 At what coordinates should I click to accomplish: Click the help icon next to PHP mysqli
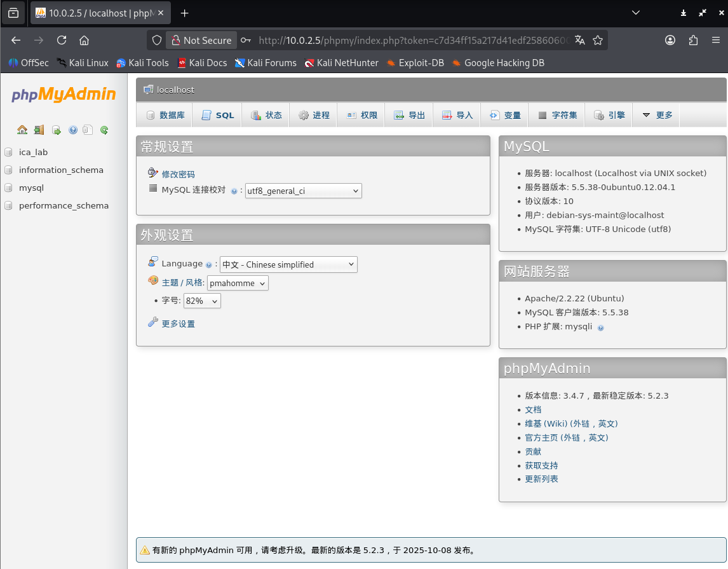click(x=600, y=327)
